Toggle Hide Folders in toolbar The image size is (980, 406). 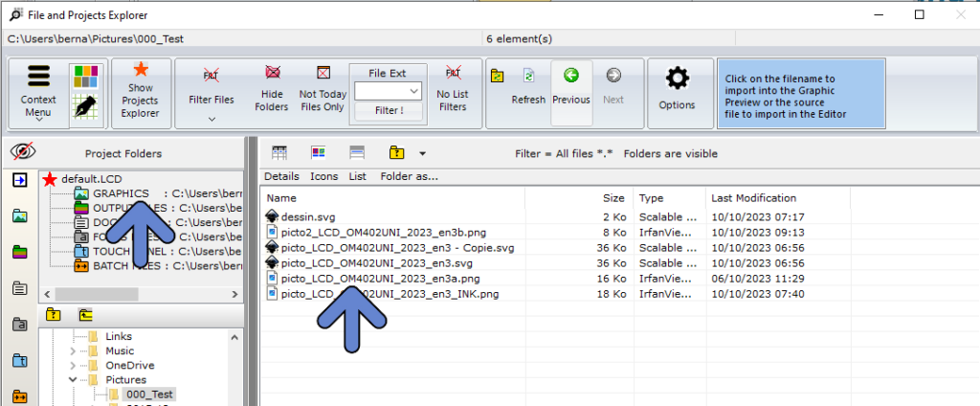click(x=272, y=74)
